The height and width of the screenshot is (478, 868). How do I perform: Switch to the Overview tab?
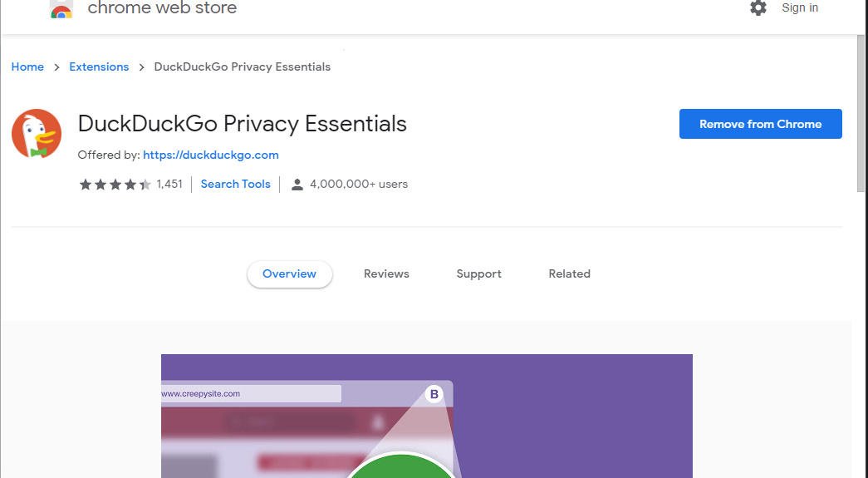289,274
